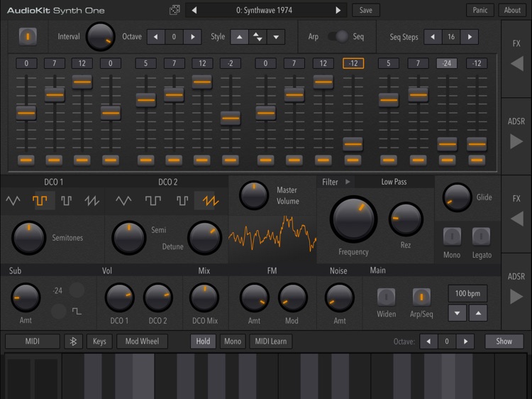Click the Bluetooth MIDI icon
This screenshot has width=532, height=399.
[x=73, y=341]
